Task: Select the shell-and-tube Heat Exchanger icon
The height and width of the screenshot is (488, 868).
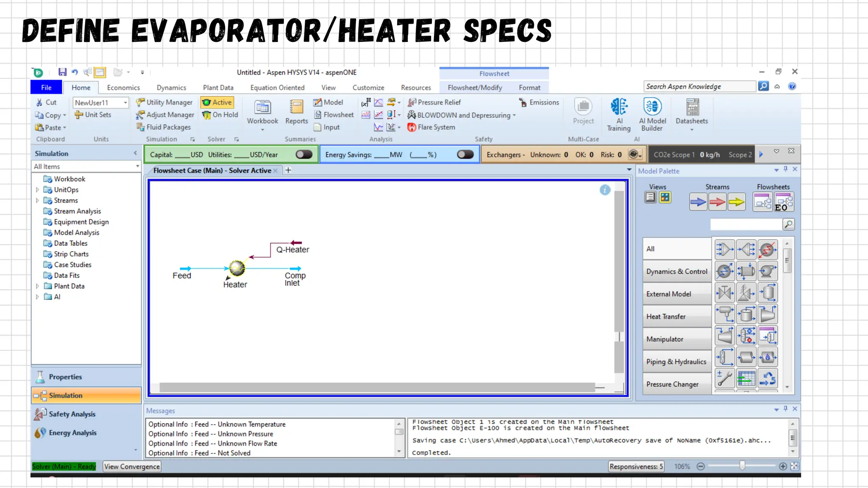Action: (x=746, y=271)
